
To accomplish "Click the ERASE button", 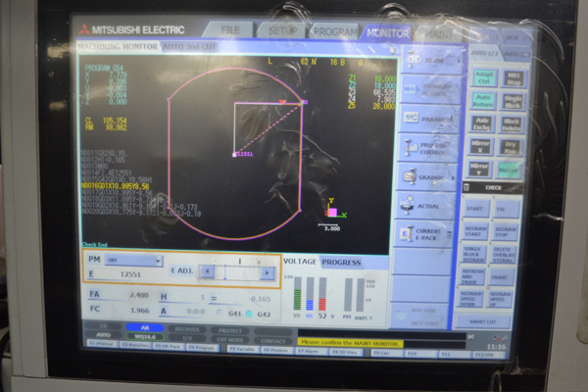I will pyautogui.click(x=502, y=277).
